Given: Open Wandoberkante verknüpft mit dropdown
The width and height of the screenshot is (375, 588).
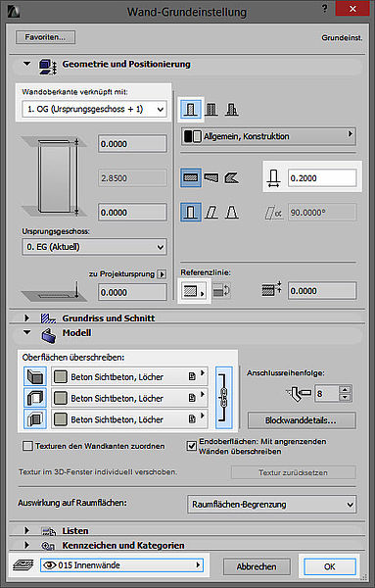Looking at the screenshot, I should [94, 109].
